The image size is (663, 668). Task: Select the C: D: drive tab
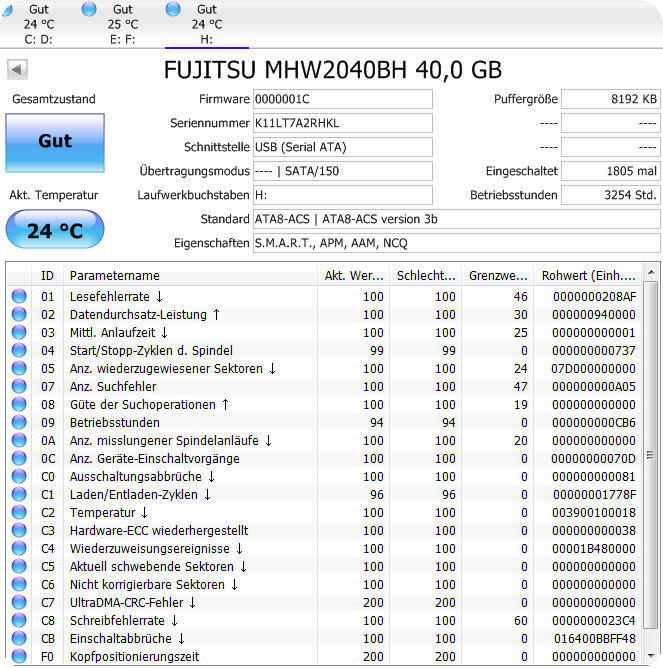click(39, 24)
